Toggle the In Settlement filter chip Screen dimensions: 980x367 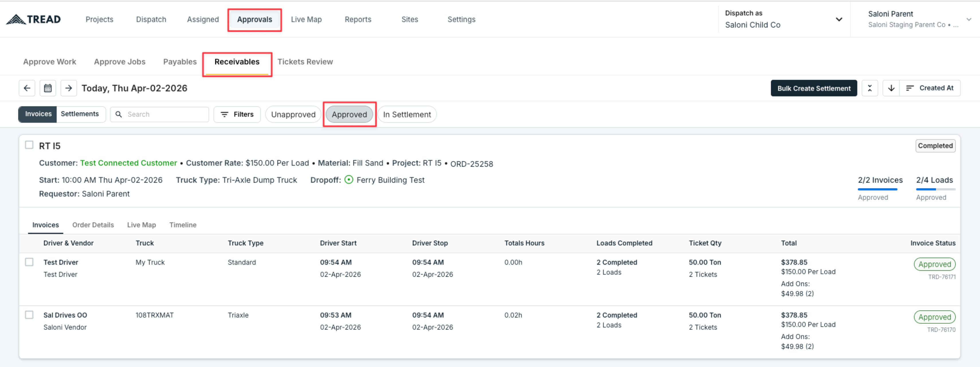point(407,114)
